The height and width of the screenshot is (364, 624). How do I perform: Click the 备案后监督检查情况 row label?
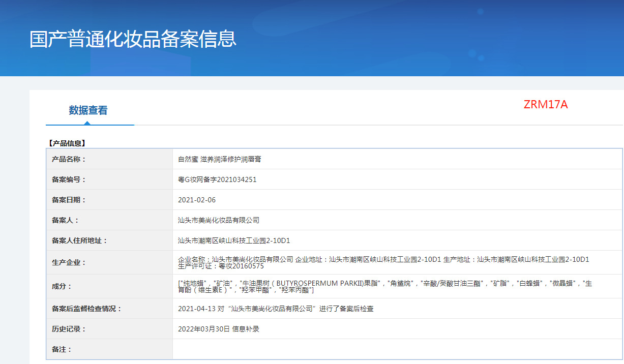[x=86, y=308]
